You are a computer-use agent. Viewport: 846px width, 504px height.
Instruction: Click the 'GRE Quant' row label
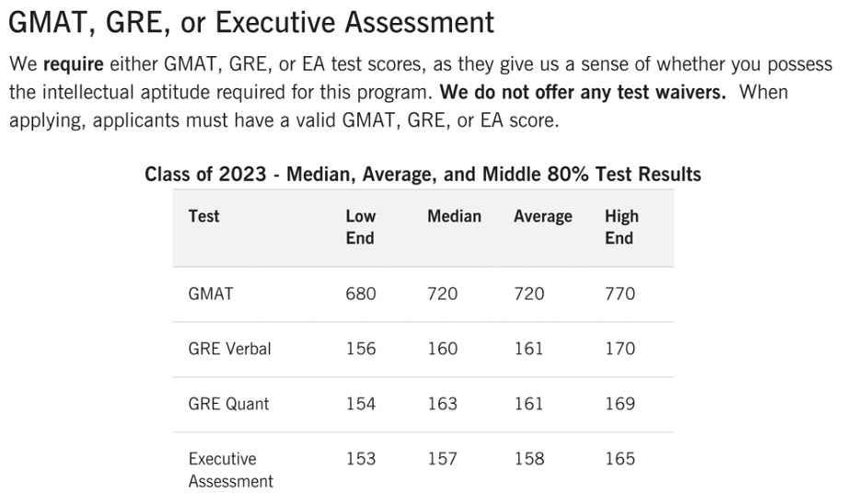(x=228, y=404)
